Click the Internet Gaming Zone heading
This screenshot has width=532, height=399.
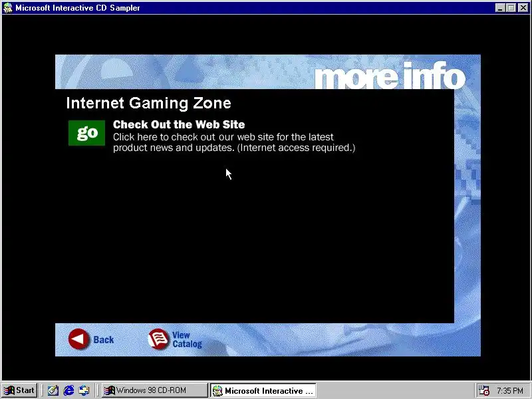coord(148,103)
